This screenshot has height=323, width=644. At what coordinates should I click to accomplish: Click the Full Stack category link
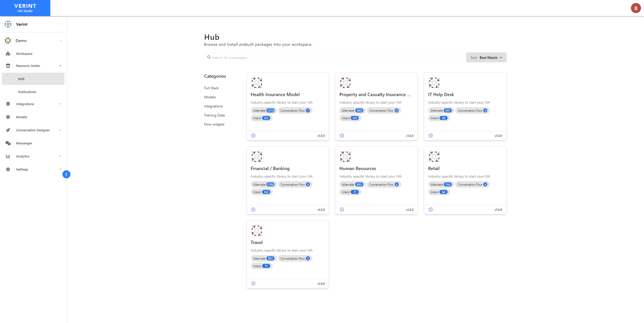[x=211, y=88]
